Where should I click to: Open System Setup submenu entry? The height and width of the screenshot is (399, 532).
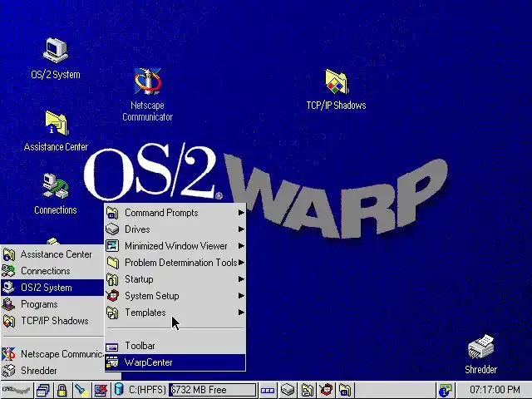175,296
